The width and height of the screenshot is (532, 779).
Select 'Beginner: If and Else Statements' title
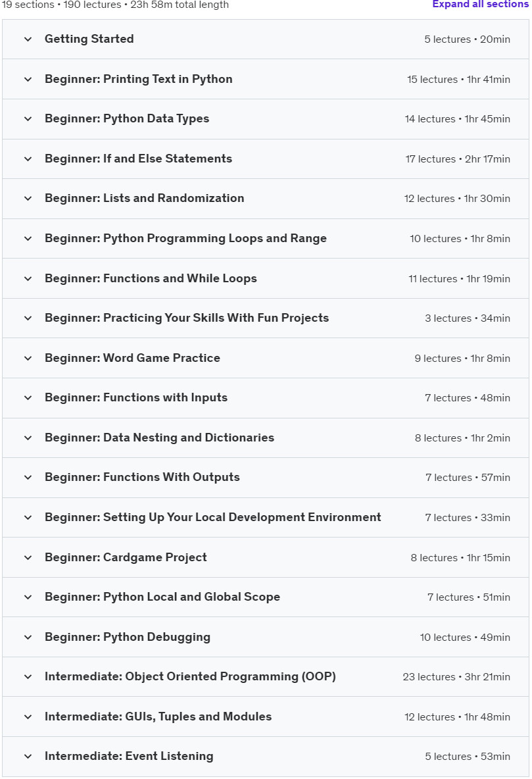[138, 159]
